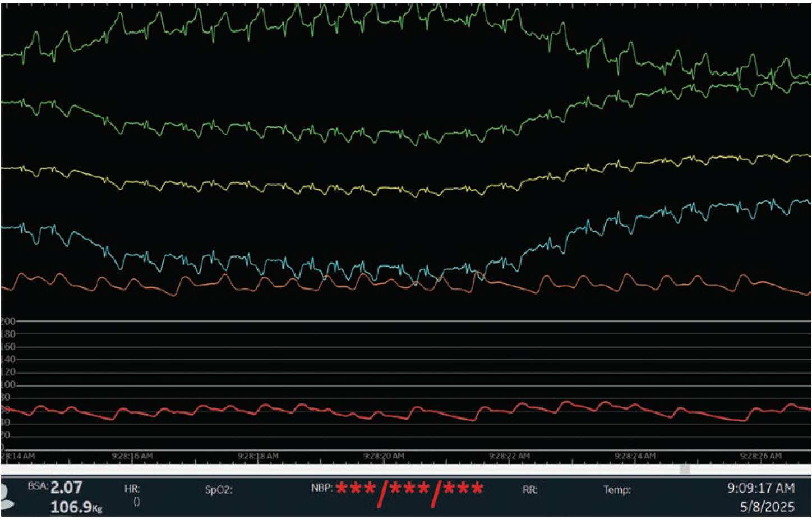Click the SpO2 label in the status bar
The width and height of the screenshot is (812, 519).
click(219, 490)
